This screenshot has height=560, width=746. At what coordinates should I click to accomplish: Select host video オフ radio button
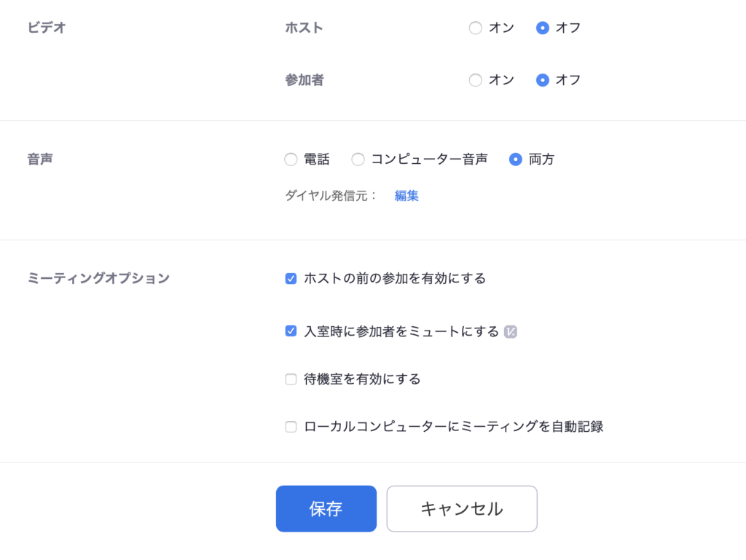pos(542,28)
